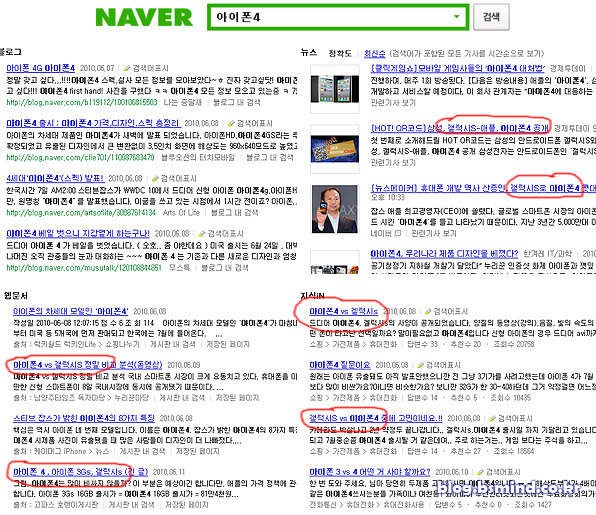The height and width of the screenshot is (515, 596).
Task: Open 지식iN question '아이폰4 질문이요'
Action: click(340, 365)
